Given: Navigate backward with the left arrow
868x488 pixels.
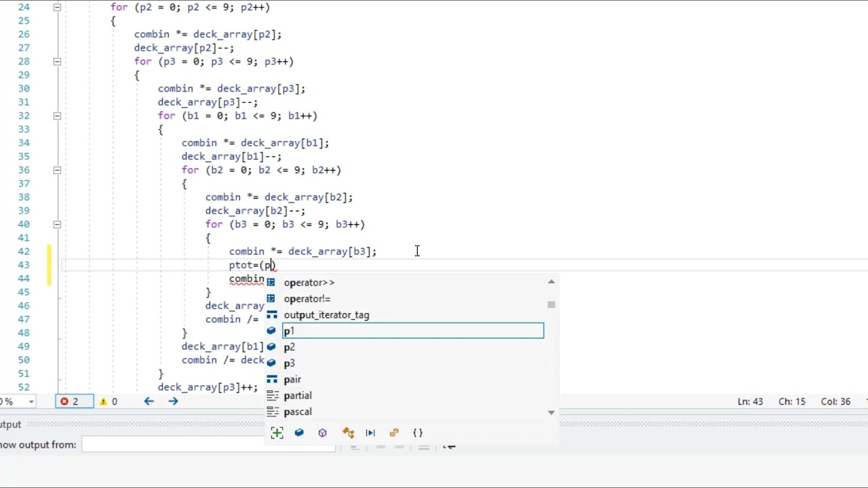Looking at the screenshot, I should point(149,401).
